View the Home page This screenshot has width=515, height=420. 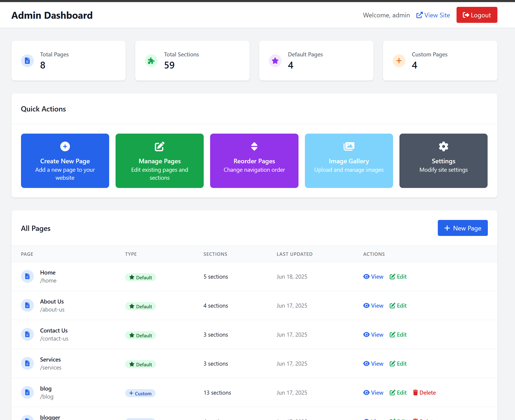click(x=373, y=277)
